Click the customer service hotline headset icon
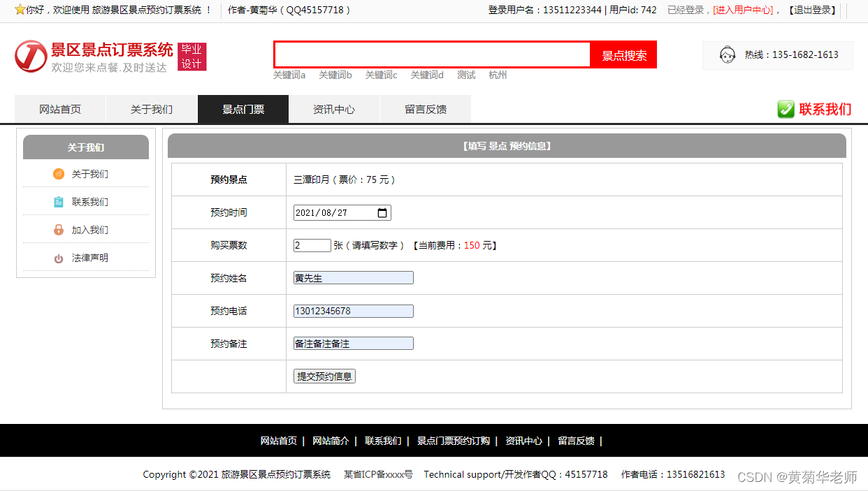868x491 pixels. 728,54
